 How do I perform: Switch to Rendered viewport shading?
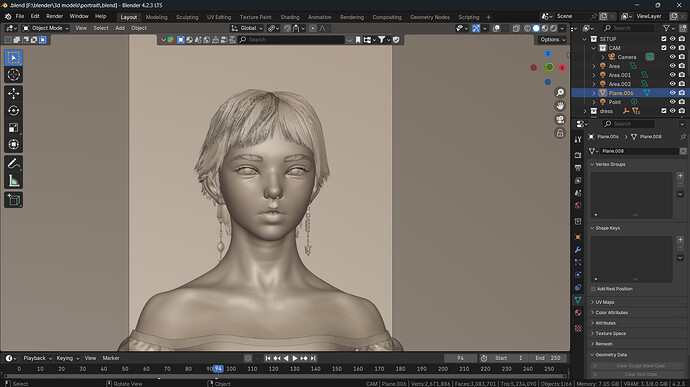tap(554, 28)
